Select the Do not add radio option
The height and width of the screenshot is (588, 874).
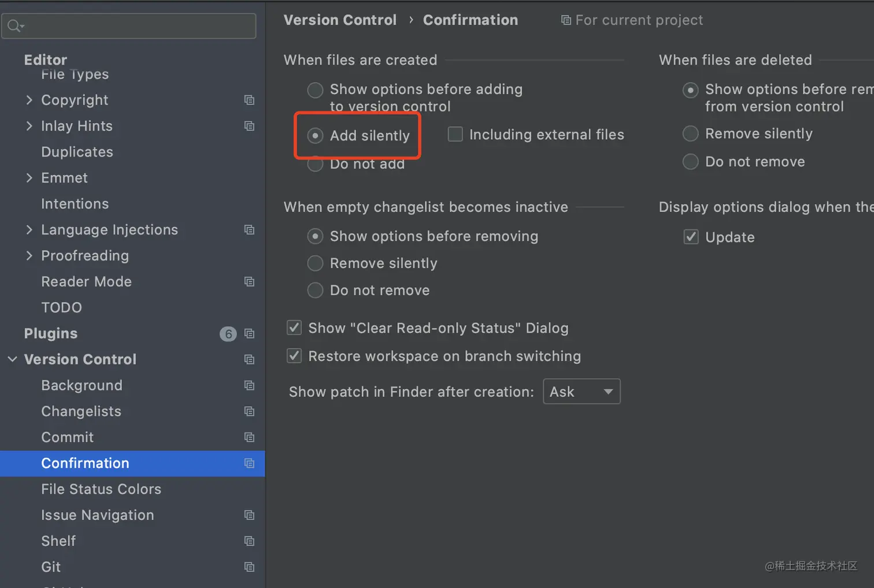[315, 165]
